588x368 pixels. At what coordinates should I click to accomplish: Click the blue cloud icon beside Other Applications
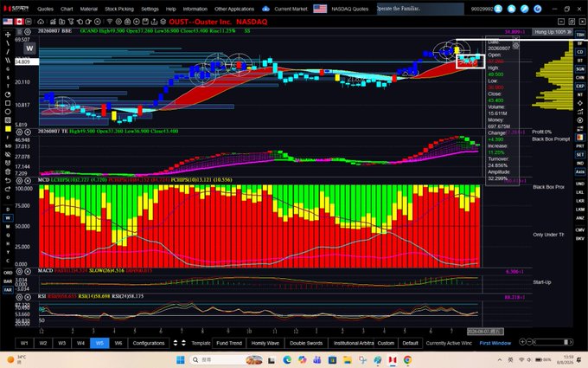265,9
